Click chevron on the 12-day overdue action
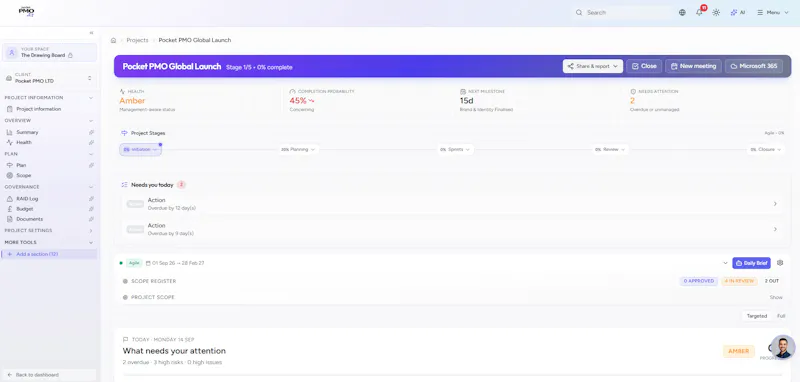The width and height of the screenshot is (800, 382). point(775,204)
